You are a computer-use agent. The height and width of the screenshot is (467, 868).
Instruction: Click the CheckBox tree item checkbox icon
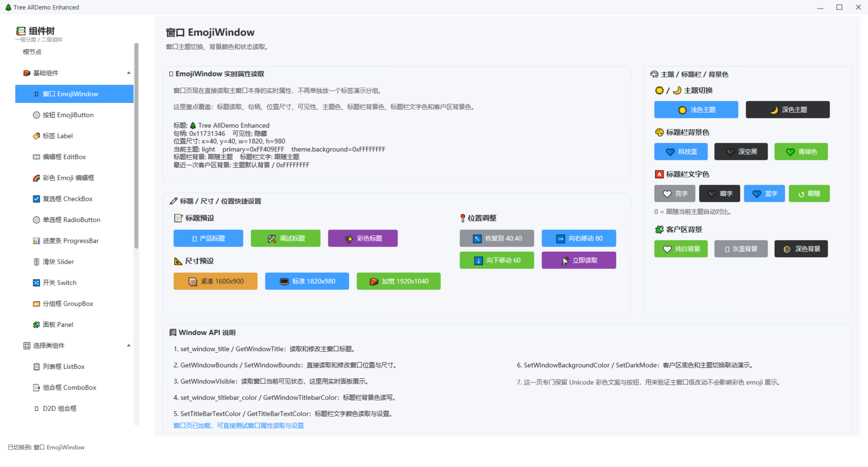(36, 199)
